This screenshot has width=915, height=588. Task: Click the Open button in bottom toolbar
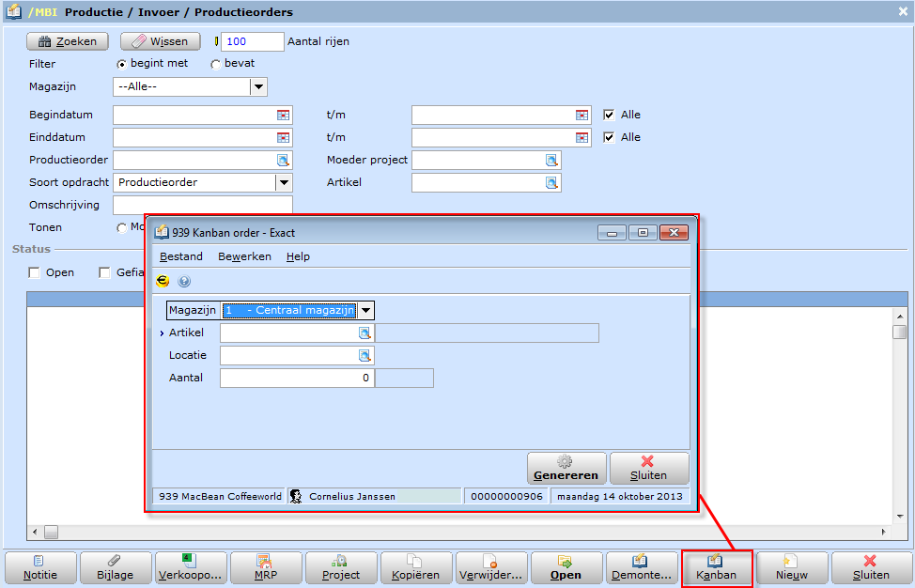pos(566,568)
